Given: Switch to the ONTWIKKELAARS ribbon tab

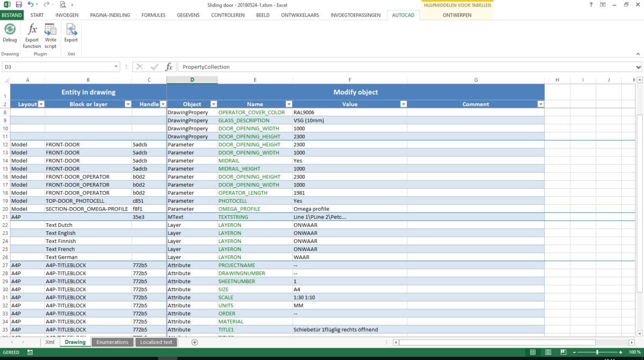Looking at the screenshot, I should coord(300,15).
